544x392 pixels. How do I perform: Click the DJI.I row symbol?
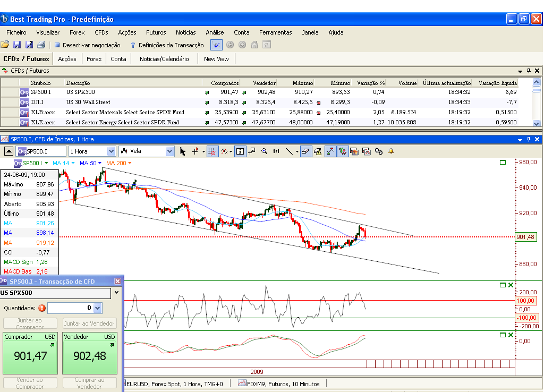(x=37, y=102)
